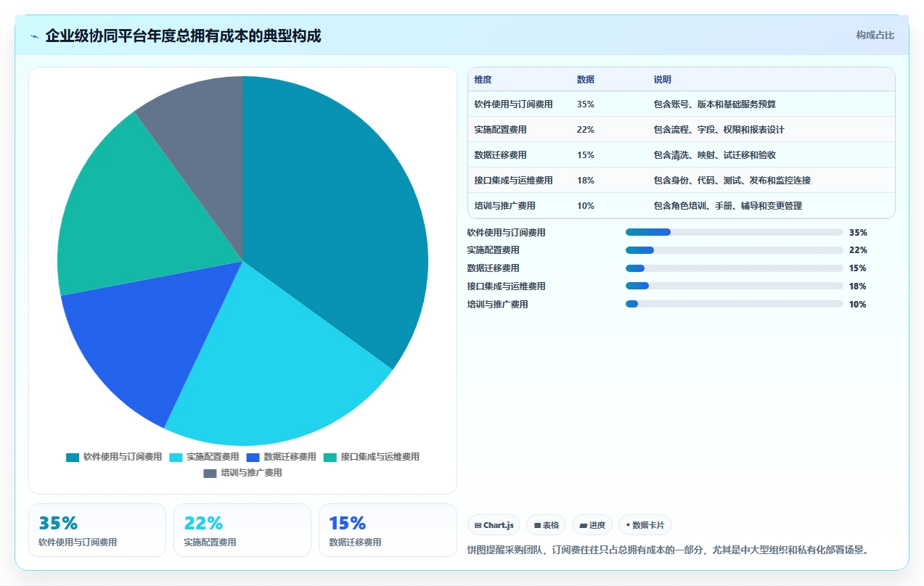Click the 实施配置费用 progress bar
This screenshot has width=924, height=586.
(735, 250)
